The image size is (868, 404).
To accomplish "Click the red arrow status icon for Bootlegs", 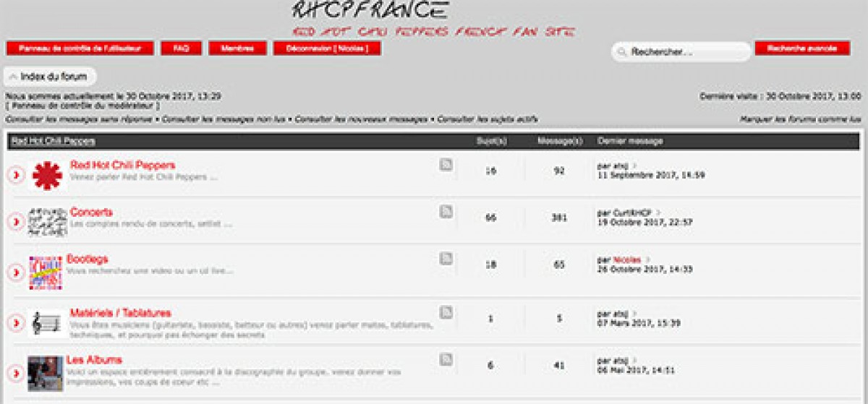I will pos(16,272).
